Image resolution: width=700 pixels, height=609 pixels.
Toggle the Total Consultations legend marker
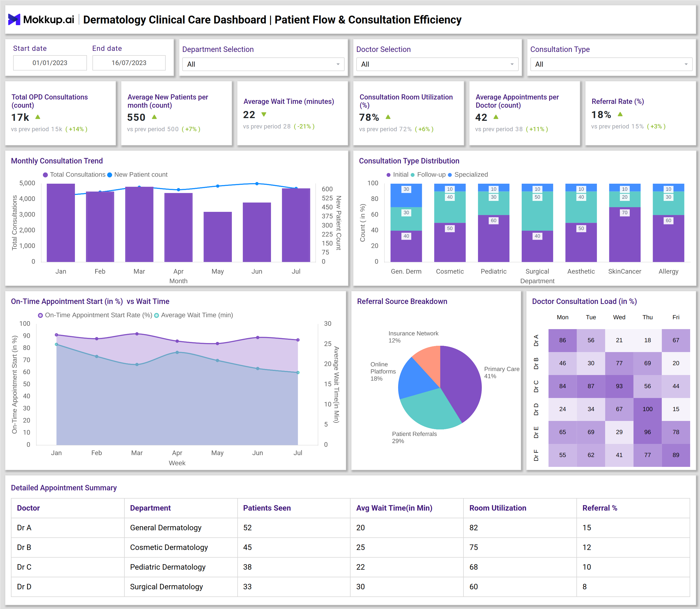pos(45,175)
